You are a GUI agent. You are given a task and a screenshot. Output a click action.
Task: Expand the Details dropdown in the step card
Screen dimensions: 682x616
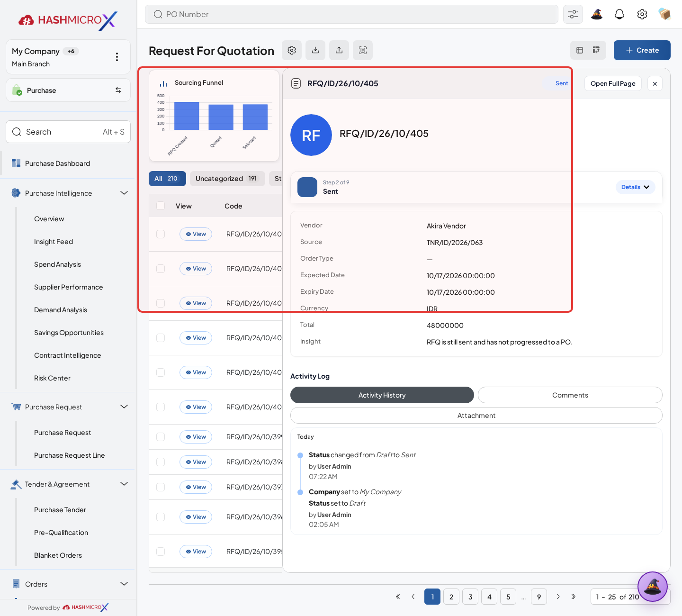click(x=636, y=187)
